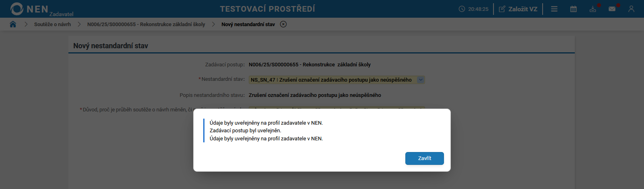Select the 'Nový nestandardní stav' breadcrumb label

248,25
